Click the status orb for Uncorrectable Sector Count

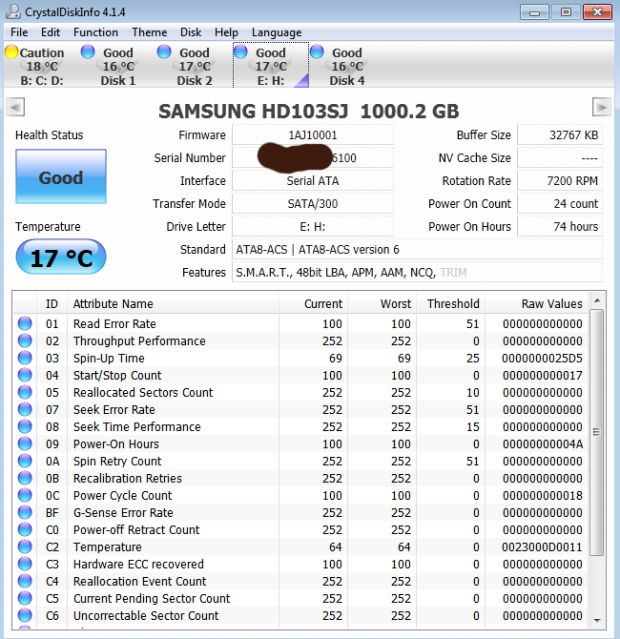coord(25,615)
